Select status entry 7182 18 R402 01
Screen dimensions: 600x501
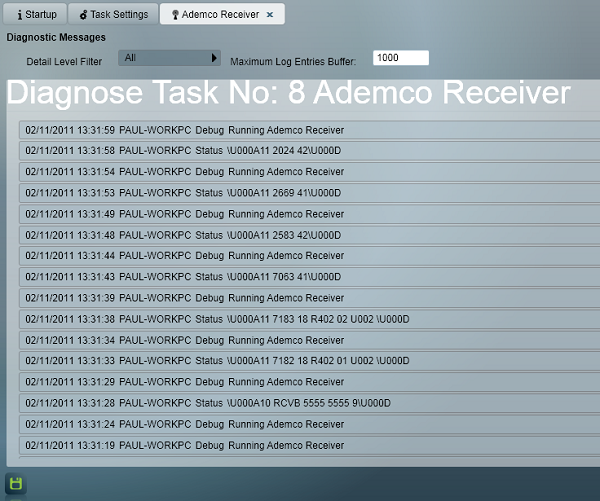pyautogui.click(x=309, y=361)
